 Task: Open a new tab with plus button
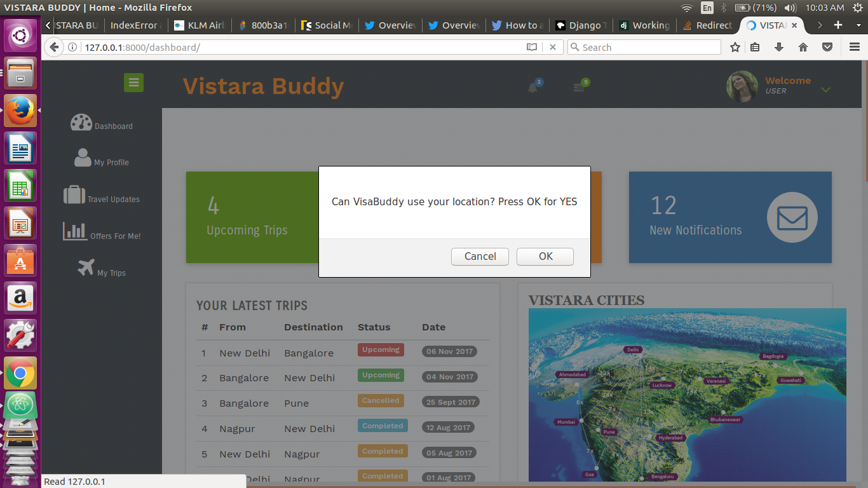[838, 25]
